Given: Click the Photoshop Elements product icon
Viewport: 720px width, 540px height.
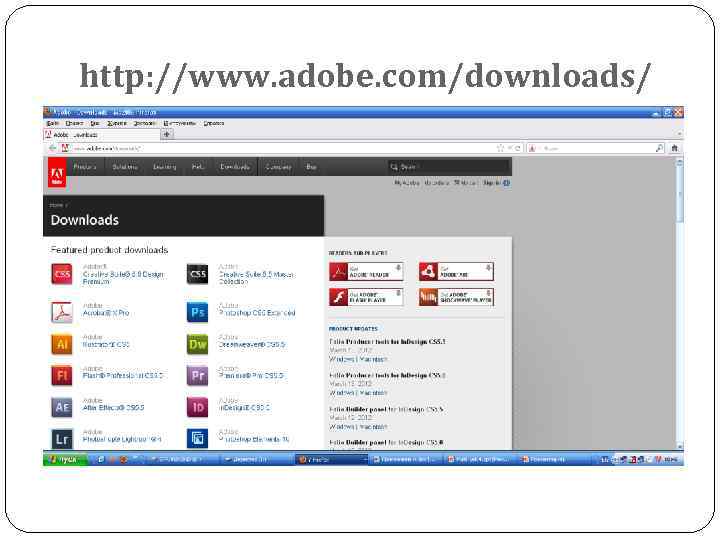Looking at the screenshot, I should click(197, 439).
